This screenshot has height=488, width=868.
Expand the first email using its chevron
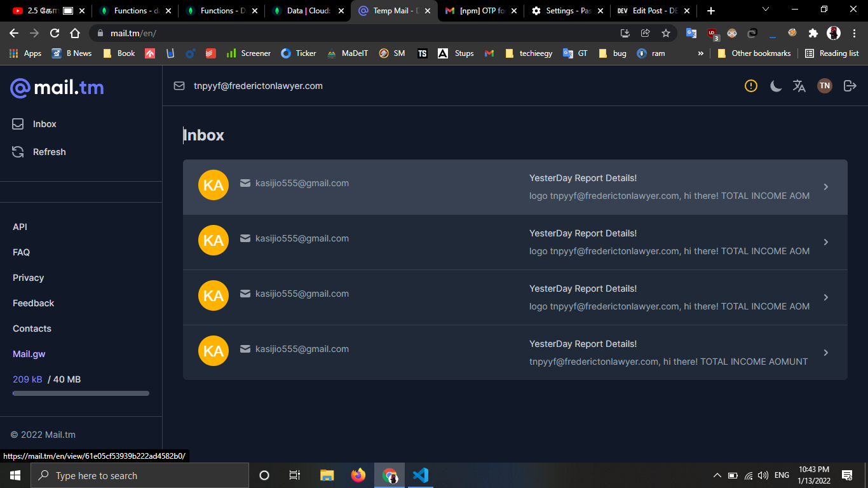click(826, 187)
